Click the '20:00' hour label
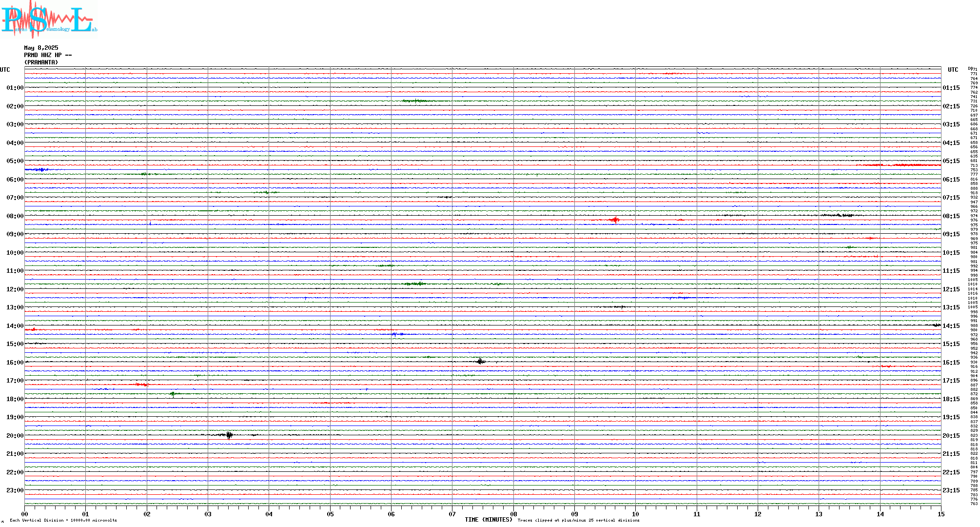 pyautogui.click(x=15, y=436)
